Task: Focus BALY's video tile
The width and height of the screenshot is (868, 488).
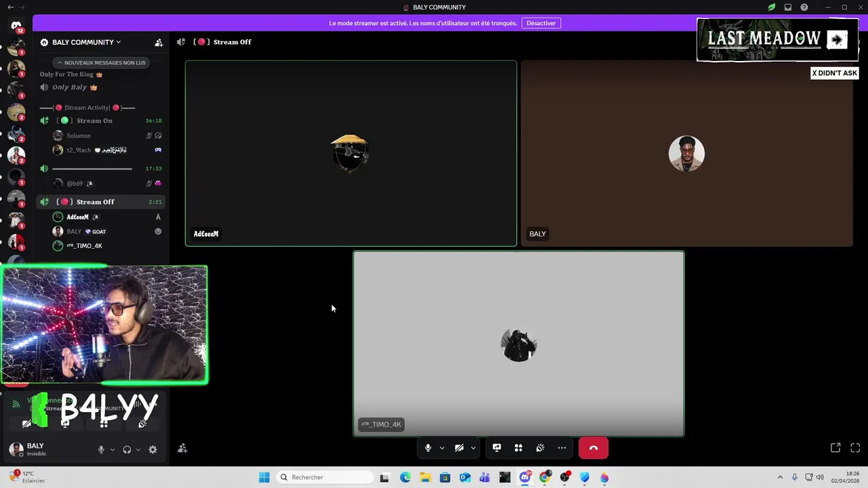Action: coord(686,153)
